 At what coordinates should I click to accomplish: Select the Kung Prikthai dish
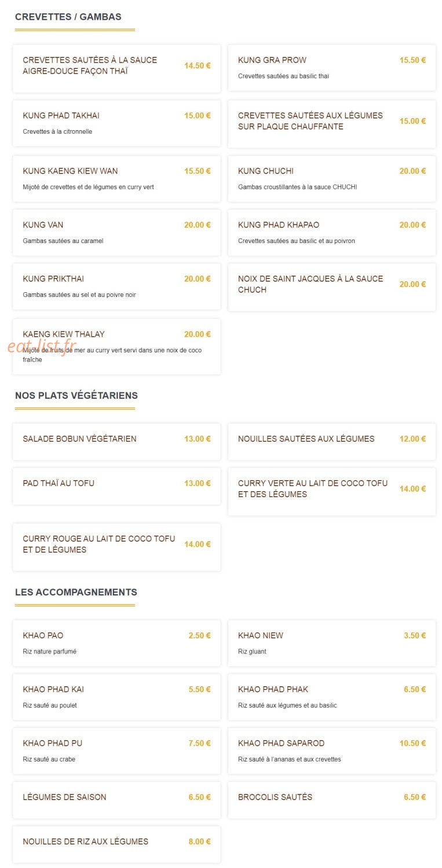[x=116, y=286]
